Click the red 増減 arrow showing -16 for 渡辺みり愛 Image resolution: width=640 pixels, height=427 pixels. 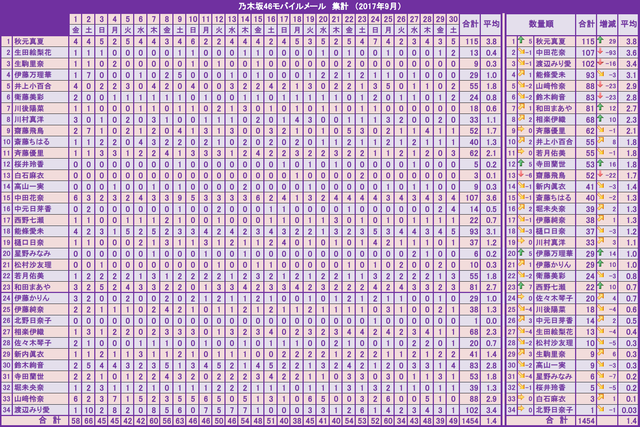point(600,63)
